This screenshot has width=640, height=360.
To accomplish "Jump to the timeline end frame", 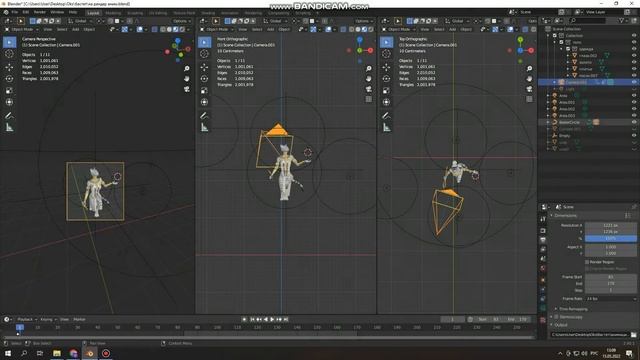I will pos(286,319).
